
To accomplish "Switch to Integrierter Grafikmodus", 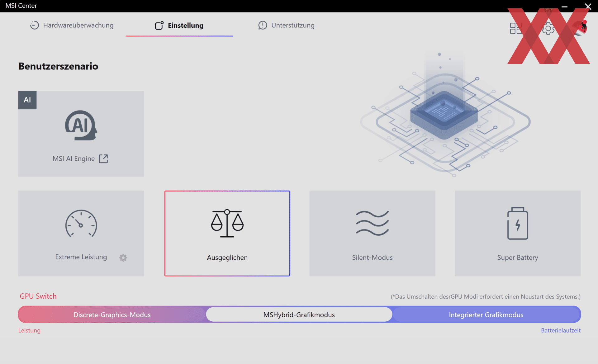I will tap(486, 314).
